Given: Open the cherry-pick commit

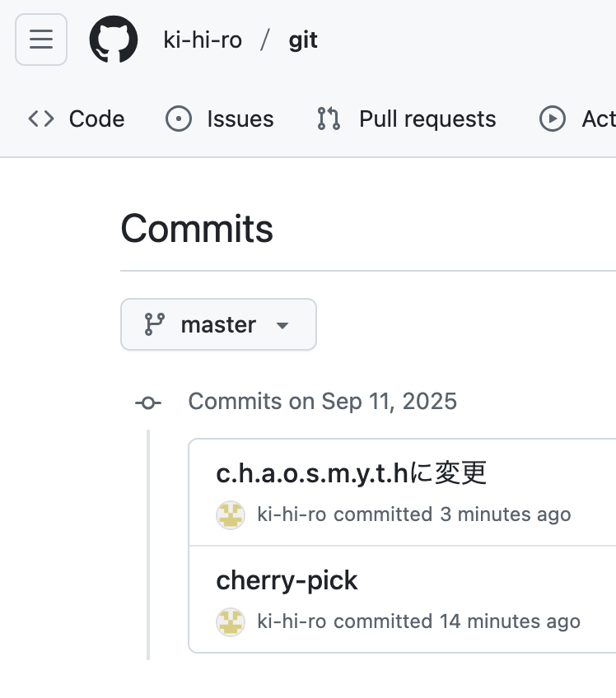Looking at the screenshot, I should pyautogui.click(x=287, y=580).
